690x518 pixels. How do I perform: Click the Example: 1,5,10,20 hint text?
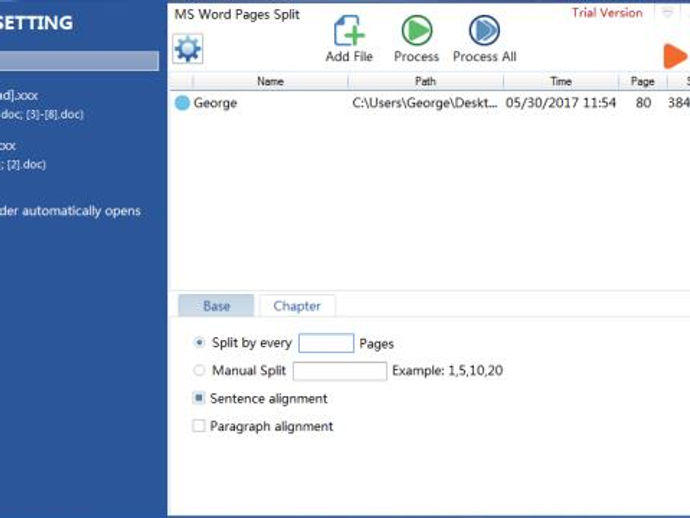[x=448, y=371]
